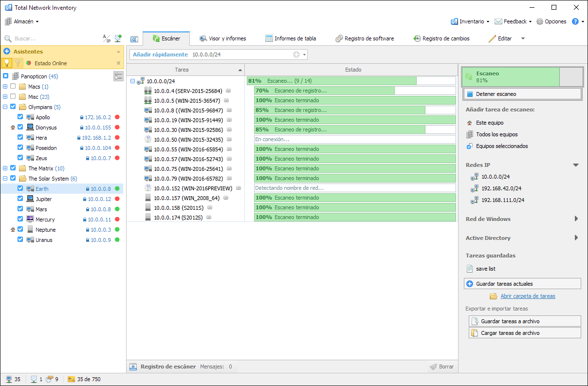Open Registro de software tab

pos(365,38)
